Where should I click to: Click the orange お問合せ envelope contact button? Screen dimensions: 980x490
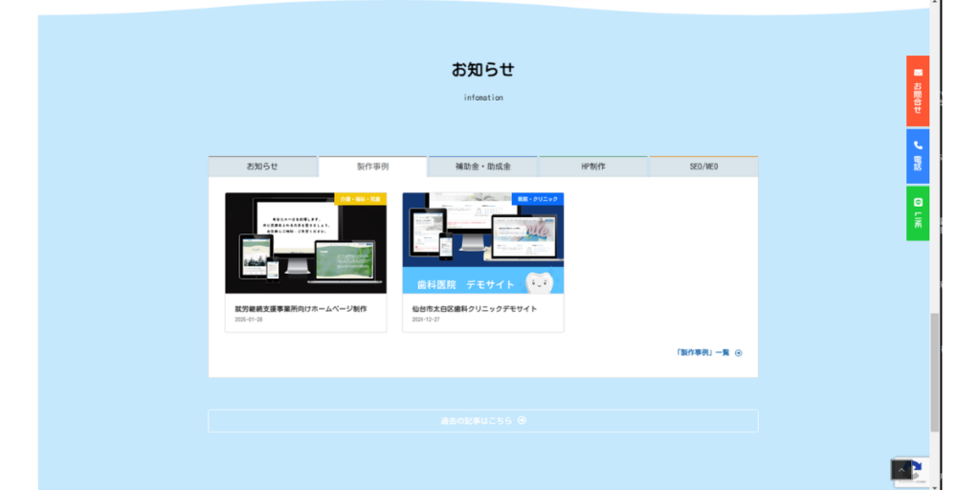(x=917, y=91)
